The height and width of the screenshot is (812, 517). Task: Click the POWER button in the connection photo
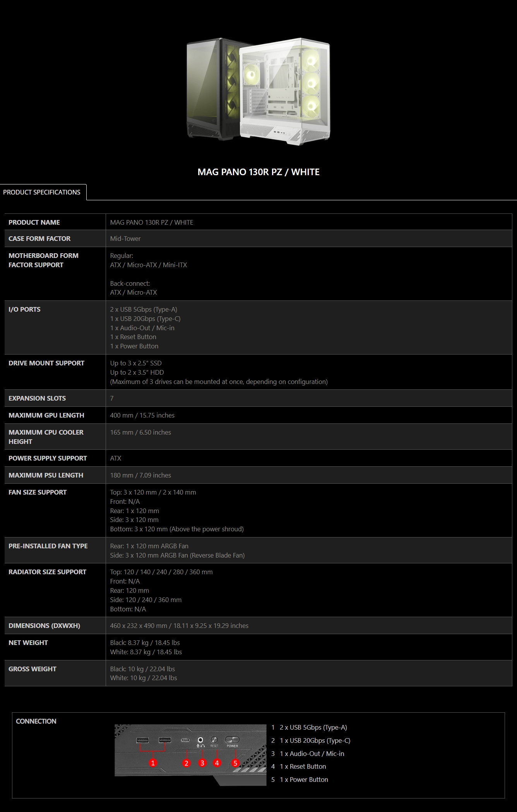232,740
